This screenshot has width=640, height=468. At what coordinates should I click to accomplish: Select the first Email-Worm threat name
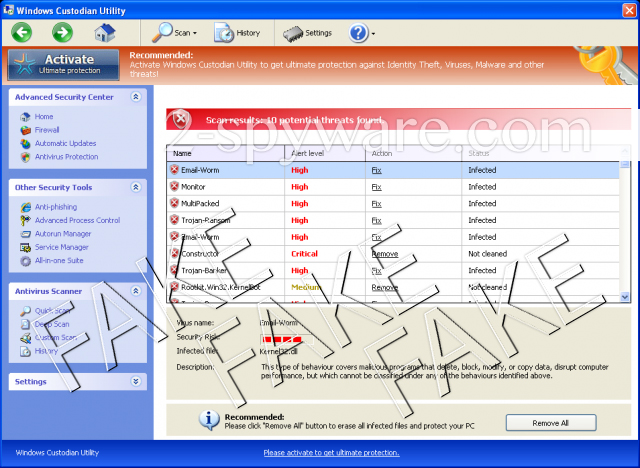pos(200,170)
